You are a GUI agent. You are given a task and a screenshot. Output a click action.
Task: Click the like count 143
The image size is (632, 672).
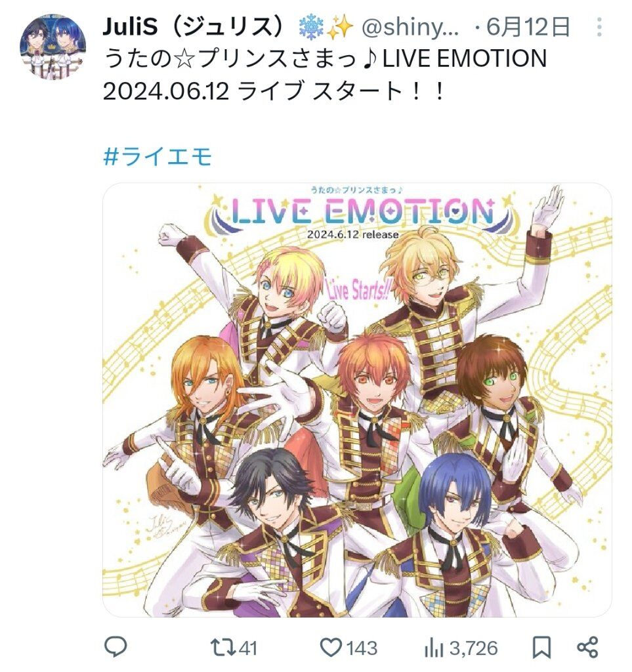point(362,648)
